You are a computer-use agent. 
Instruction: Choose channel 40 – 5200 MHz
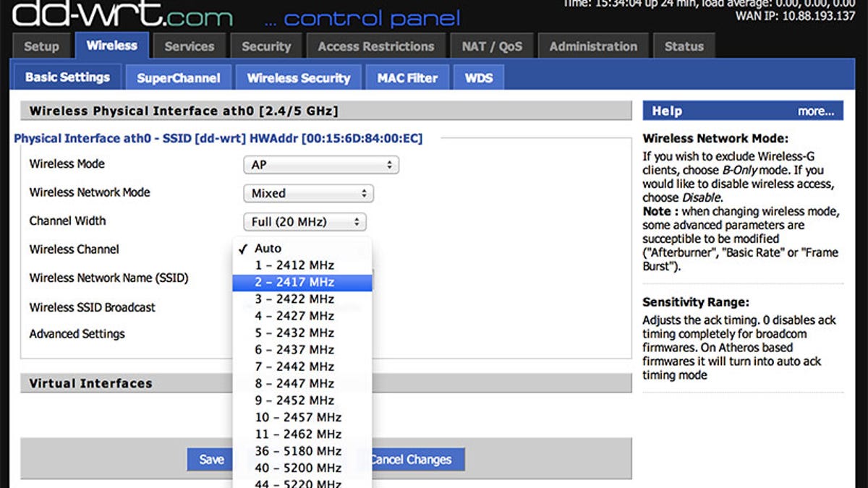(302, 468)
